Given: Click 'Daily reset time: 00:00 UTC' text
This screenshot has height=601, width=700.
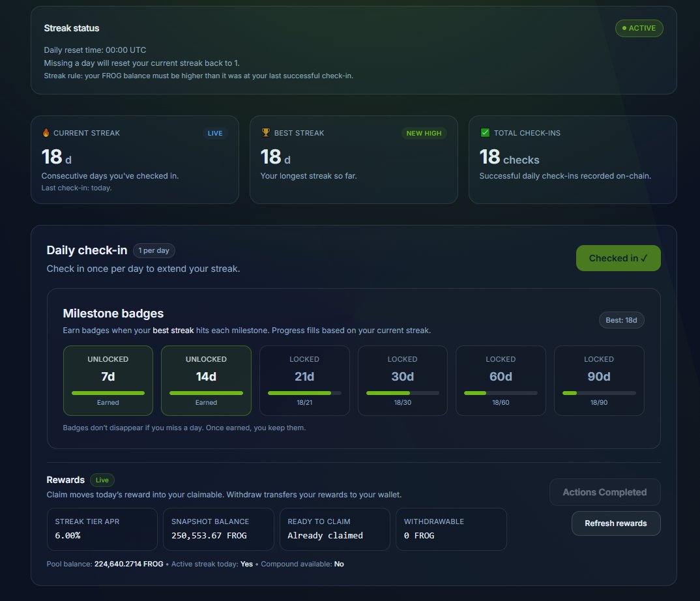Looking at the screenshot, I should tap(95, 50).
